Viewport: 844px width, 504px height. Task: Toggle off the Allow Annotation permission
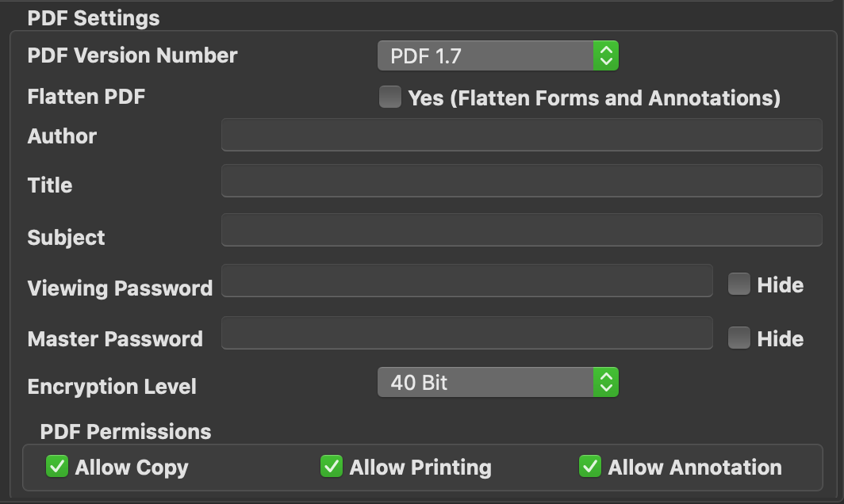589,468
